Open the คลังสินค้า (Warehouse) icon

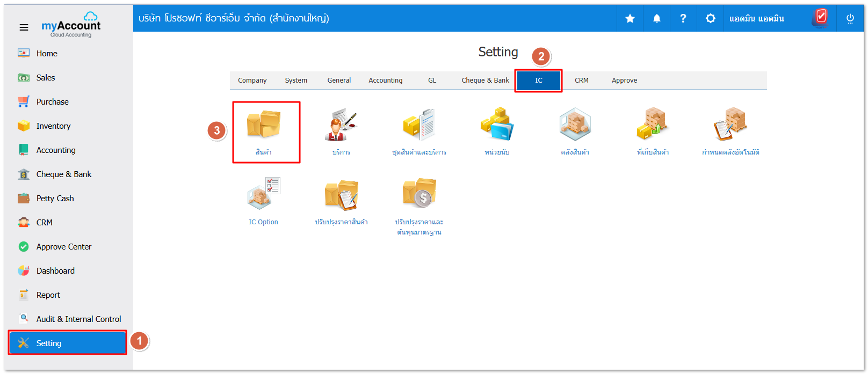(575, 125)
